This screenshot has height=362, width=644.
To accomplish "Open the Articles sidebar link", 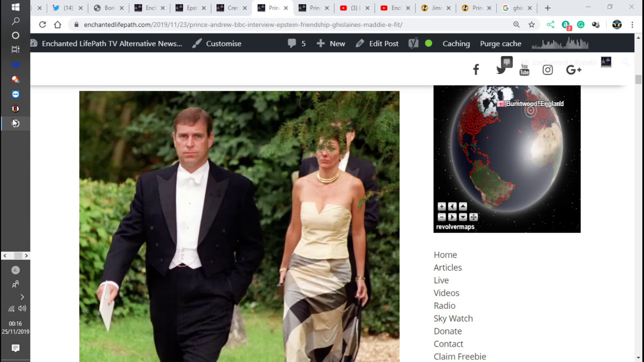I will pos(447,267).
